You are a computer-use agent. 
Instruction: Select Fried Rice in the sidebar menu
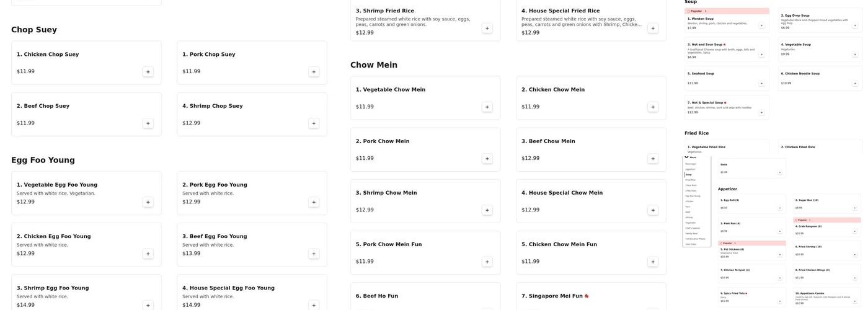pyautogui.click(x=691, y=180)
